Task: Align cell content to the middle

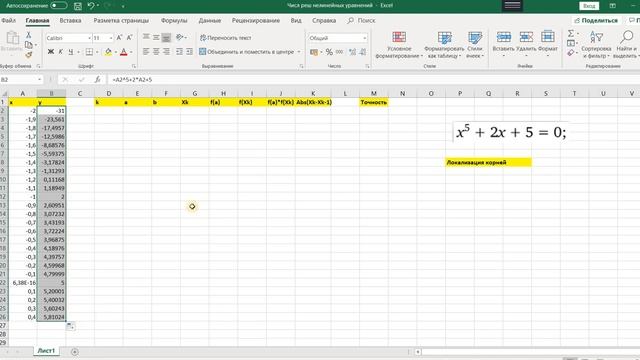Action: pyautogui.click(x=156, y=38)
